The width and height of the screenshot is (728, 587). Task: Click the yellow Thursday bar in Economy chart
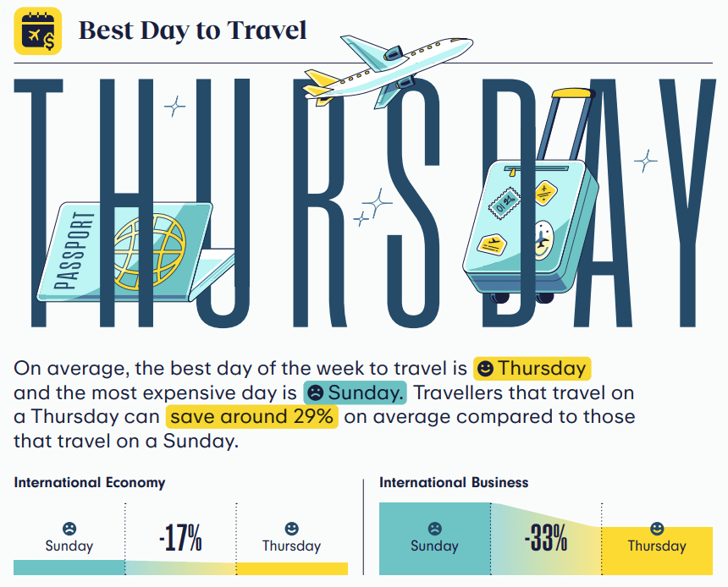pyautogui.click(x=292, y=569)
